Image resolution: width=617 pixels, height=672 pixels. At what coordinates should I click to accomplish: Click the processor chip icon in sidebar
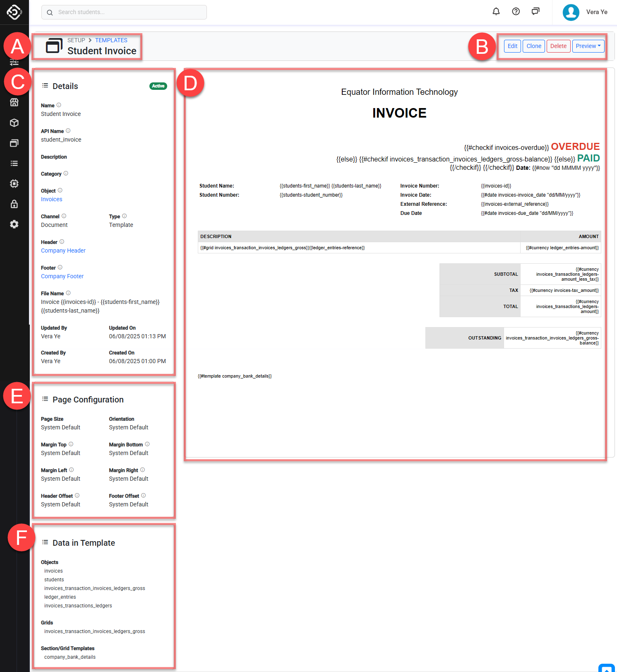pos(14,184)
